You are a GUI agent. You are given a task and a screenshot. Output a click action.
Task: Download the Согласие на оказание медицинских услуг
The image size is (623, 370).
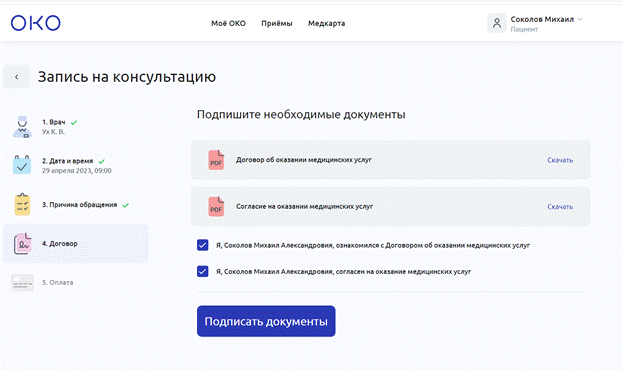560,207
